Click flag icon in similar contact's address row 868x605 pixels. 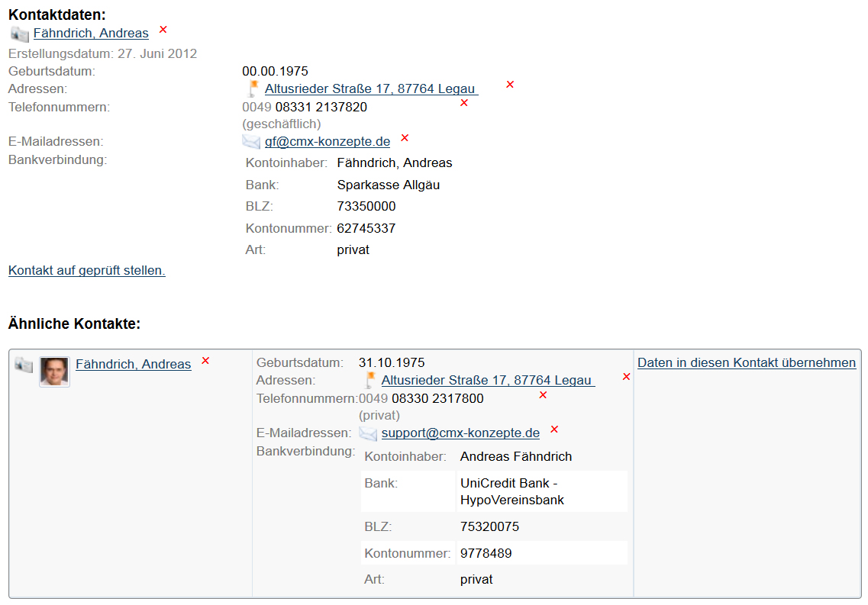pyautogui.click(x=370, y=380)
